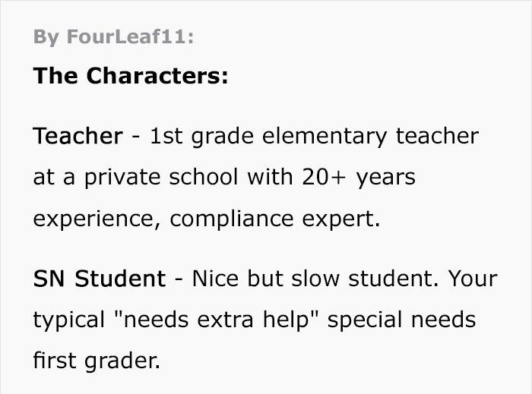This screenshot has width=532, height=394.
Task: Click the word "teacher" after "elementary"
Action: [x=437, y=136]
